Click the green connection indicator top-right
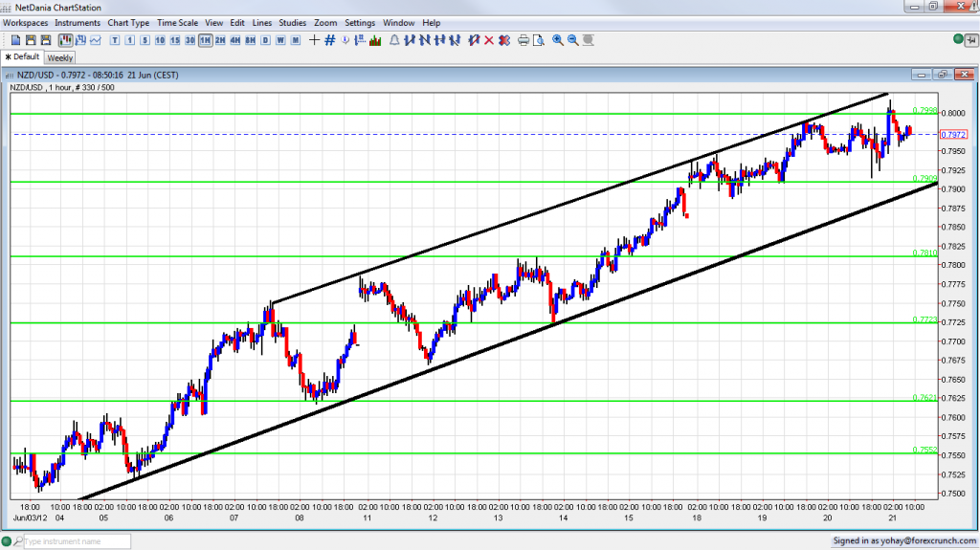The height and width of the screenshot is (550, 980). pos(958,39)
